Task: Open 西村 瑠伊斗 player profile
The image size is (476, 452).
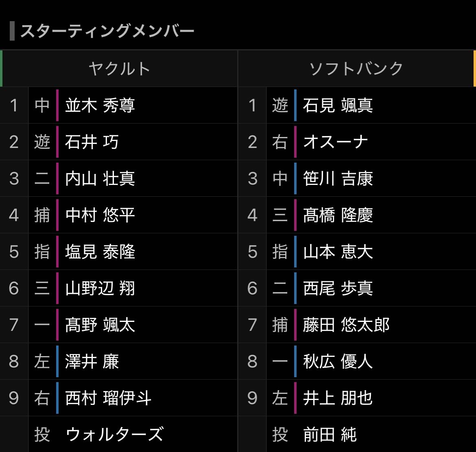Action: pos(108,398)
